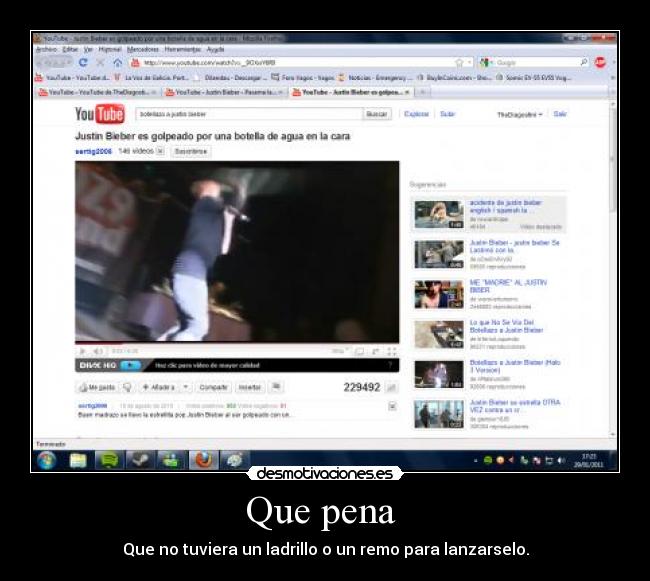Open Windows Live Messenger from the taskbar
650x581 pixels.
[172, 460]
